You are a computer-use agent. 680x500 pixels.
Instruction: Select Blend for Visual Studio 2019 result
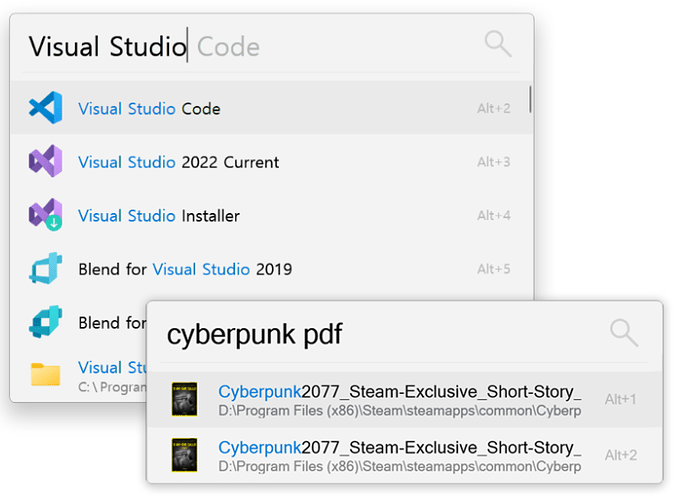[271, 269]
